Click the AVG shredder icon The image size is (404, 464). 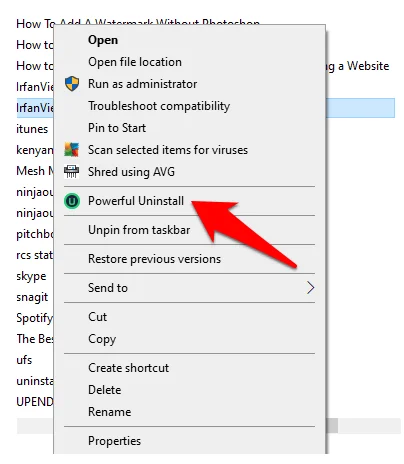(x=72, y=172)
